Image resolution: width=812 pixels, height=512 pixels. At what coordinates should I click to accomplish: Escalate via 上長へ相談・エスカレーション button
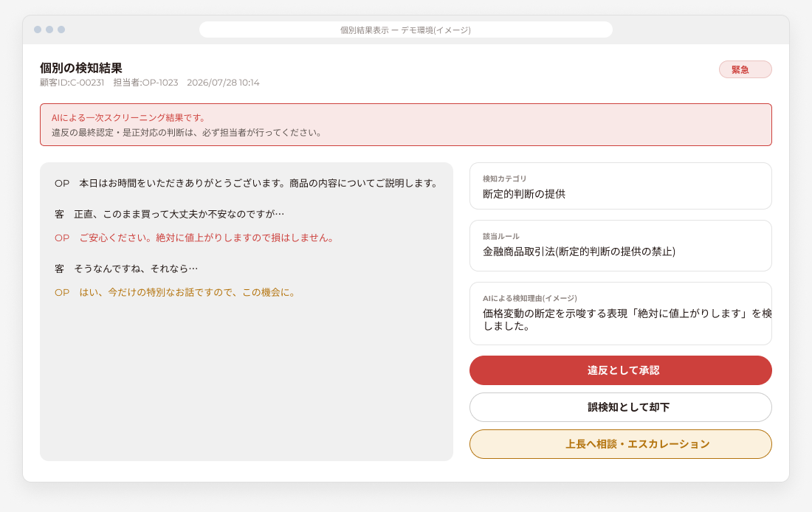[x=620, y=444]
